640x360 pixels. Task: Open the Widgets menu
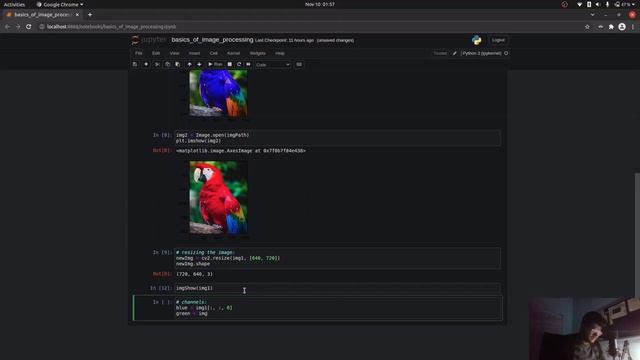pyautogui.click(x=258, y=53)
